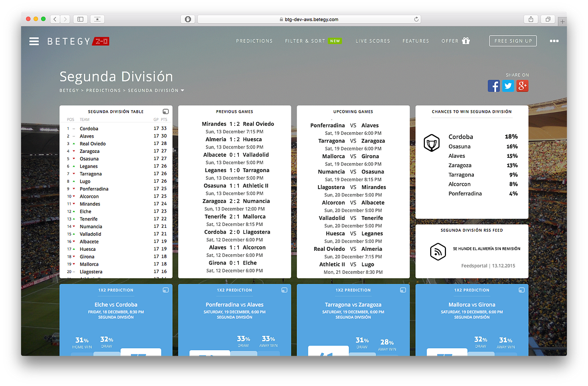Select Real Oviedo in the league table
588x386 pixels.
93,144
